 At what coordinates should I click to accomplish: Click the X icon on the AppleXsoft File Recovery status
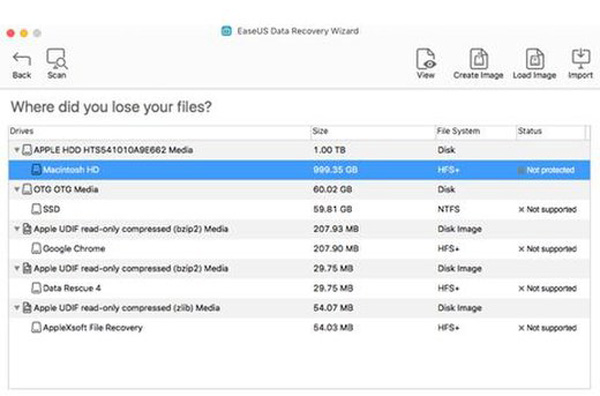(521, 328)
